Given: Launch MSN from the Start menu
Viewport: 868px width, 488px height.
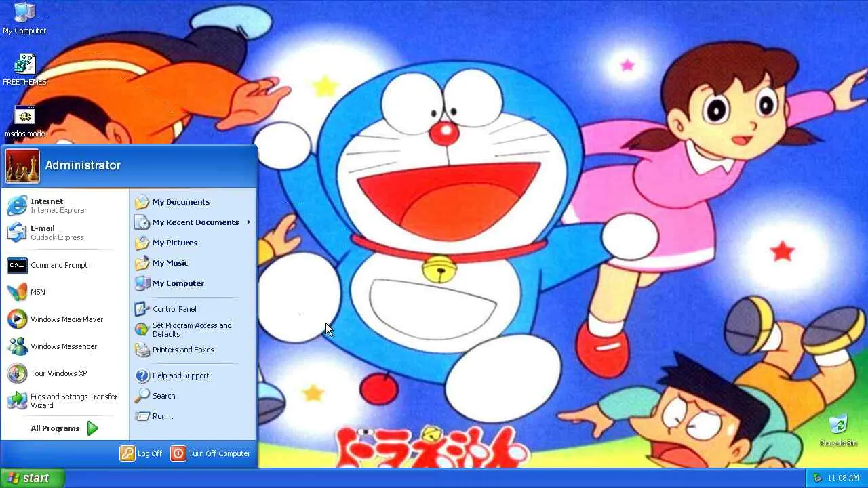Looking at the screenshot, I should [65, 292].
